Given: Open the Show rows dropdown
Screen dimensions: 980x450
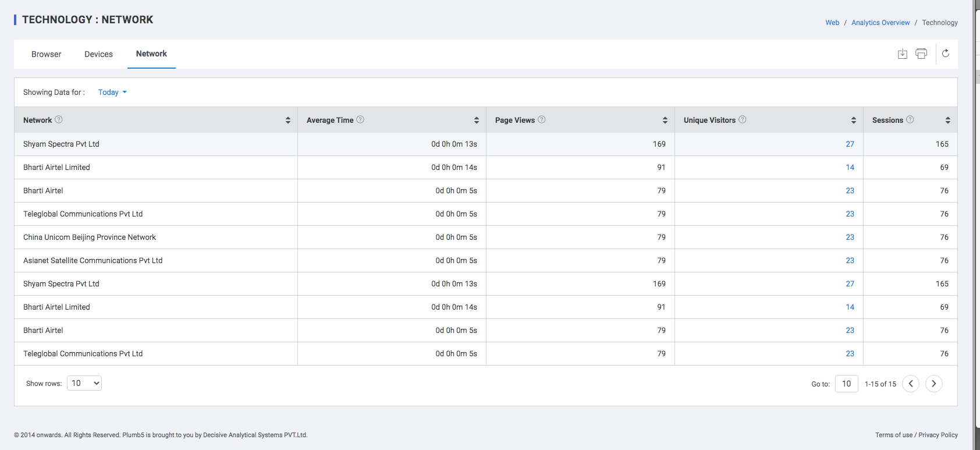Looking at the screenshot, I should click(x=84, y=383).
